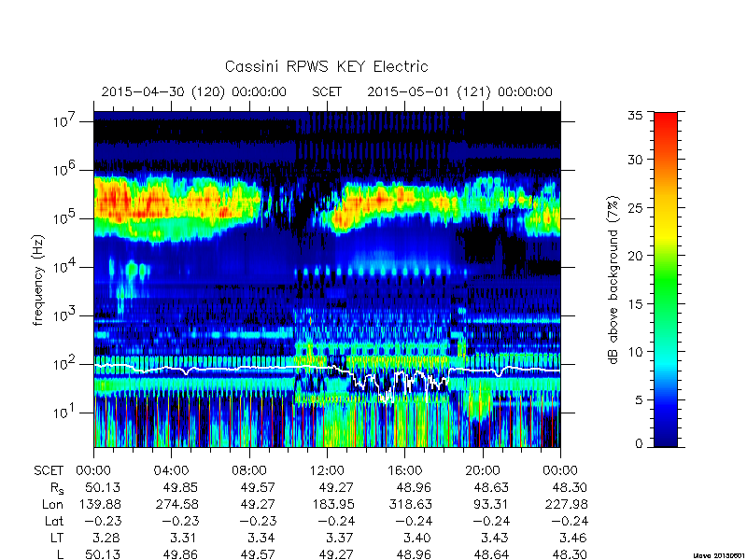Click the "SCET" row label below the plot
The image size is (747, 560).
click(49, 470)
